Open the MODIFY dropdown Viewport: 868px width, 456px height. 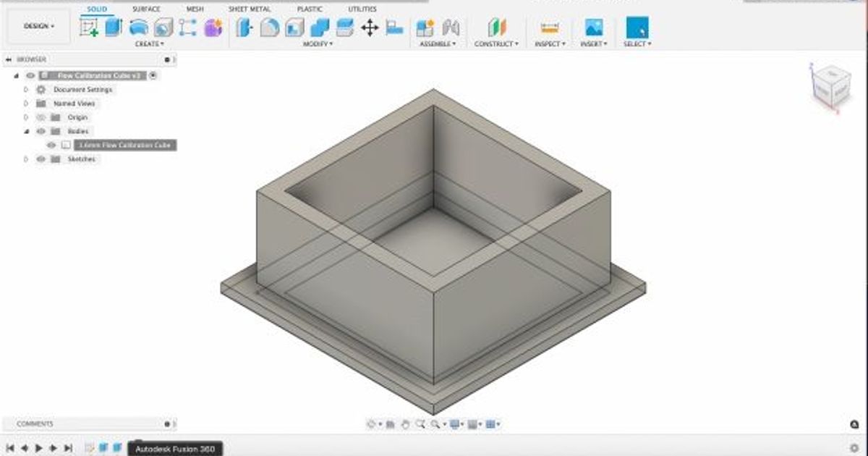point(317,42)
